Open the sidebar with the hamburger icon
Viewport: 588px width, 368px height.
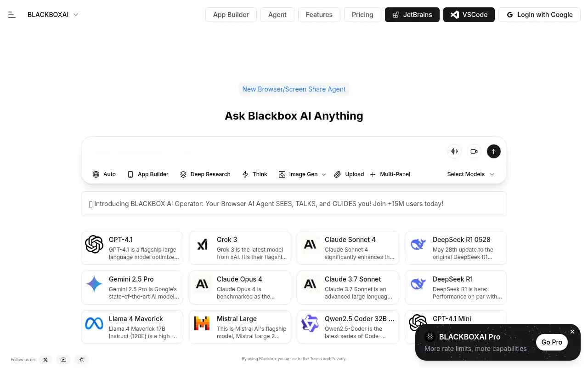pos(12,14)
